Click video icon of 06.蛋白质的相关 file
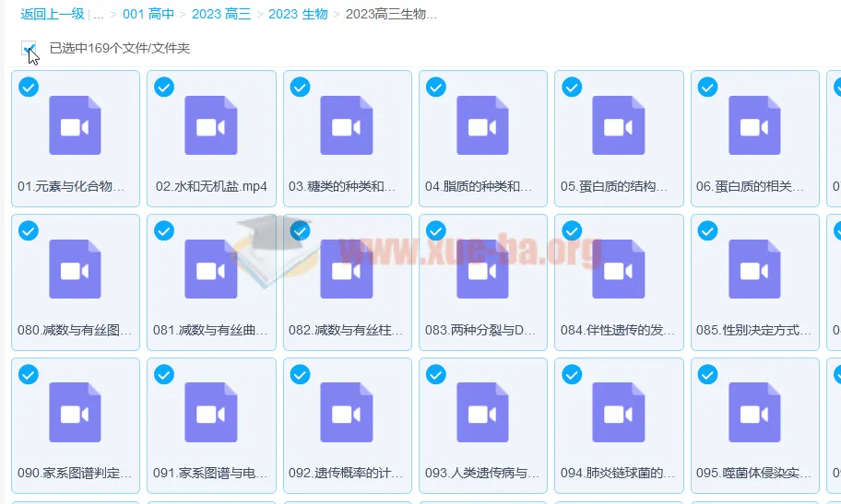 (x=754, y=125)
